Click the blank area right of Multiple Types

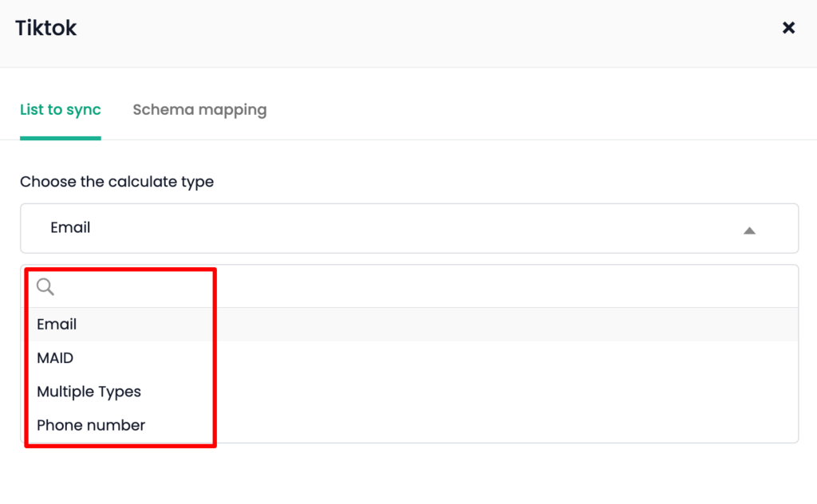point(469,392)
